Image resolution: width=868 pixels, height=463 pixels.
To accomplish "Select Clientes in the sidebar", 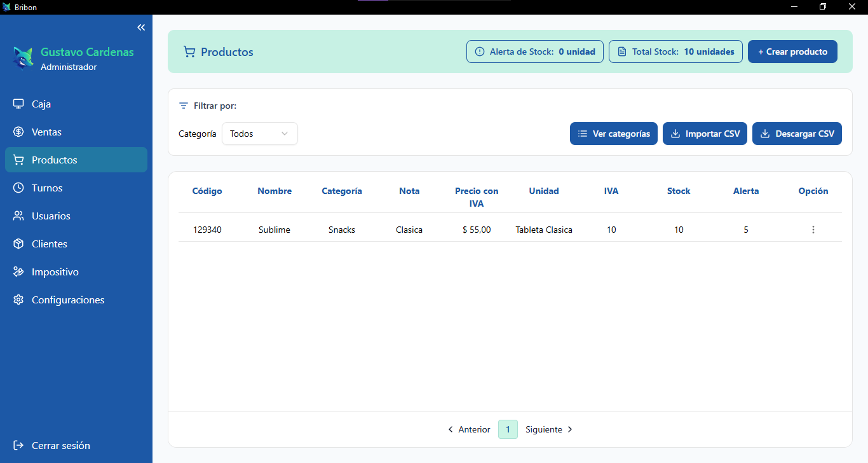I will tap(49, 244).
